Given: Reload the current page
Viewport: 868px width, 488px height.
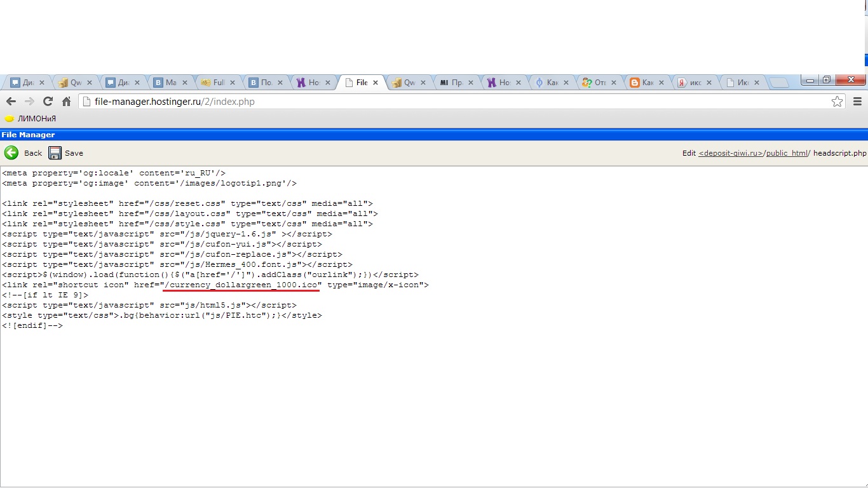Looking at the screenshot, I should tap(48, 102).
